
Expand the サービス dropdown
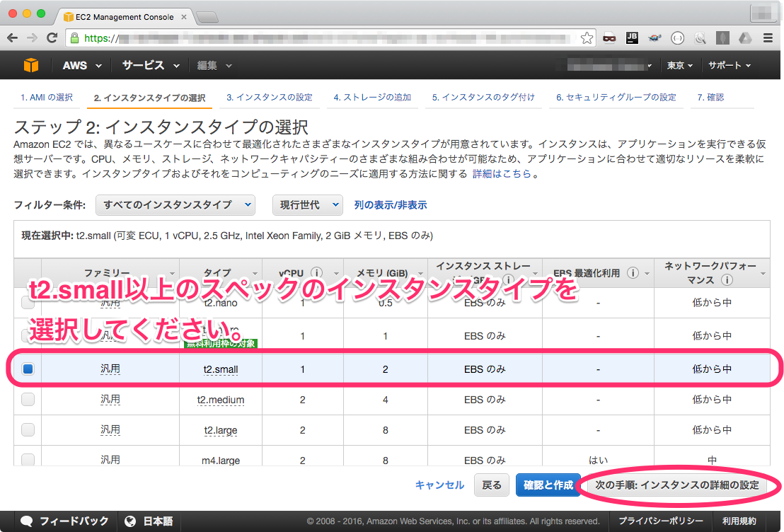coord(151,66)
